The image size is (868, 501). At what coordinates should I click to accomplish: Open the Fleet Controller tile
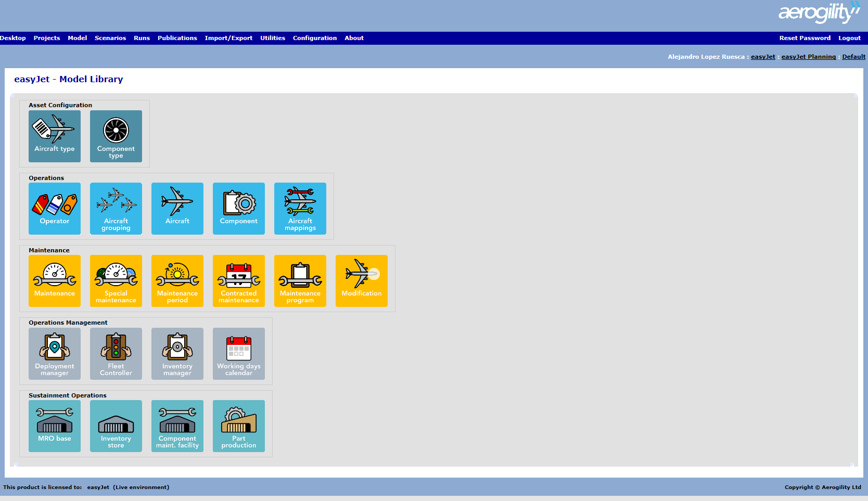[116, 353]
